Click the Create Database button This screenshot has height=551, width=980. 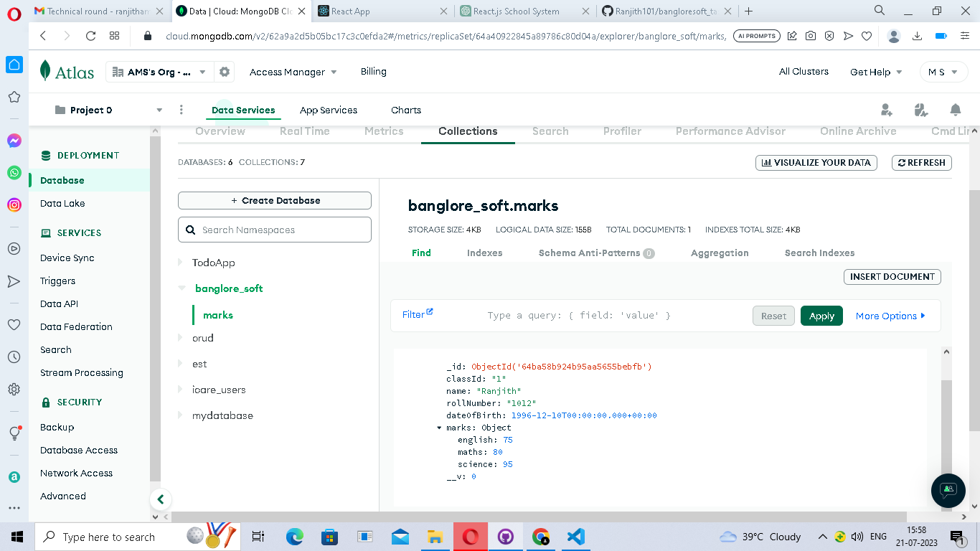[274, 200]
